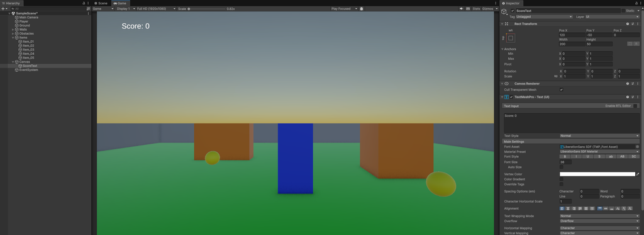644x235 pixels.
Task: Select Main Camera in Hierarchy
Action: click(29, 17)
